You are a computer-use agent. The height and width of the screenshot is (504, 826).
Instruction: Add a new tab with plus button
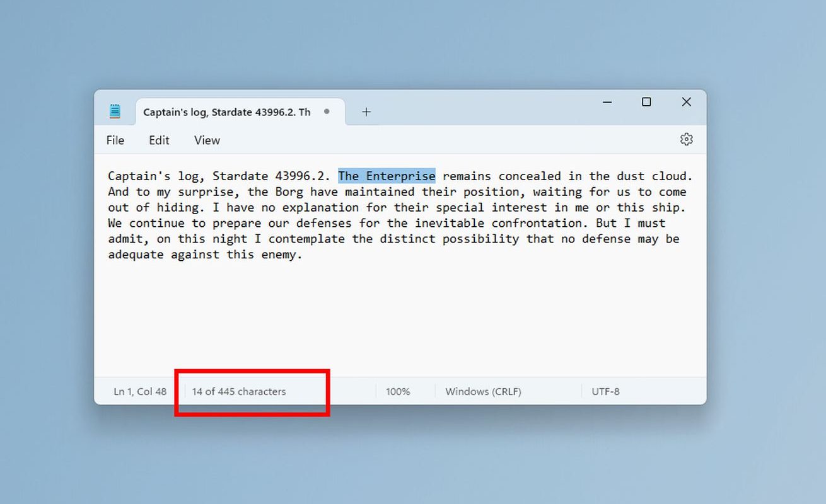tap(366, 112)
